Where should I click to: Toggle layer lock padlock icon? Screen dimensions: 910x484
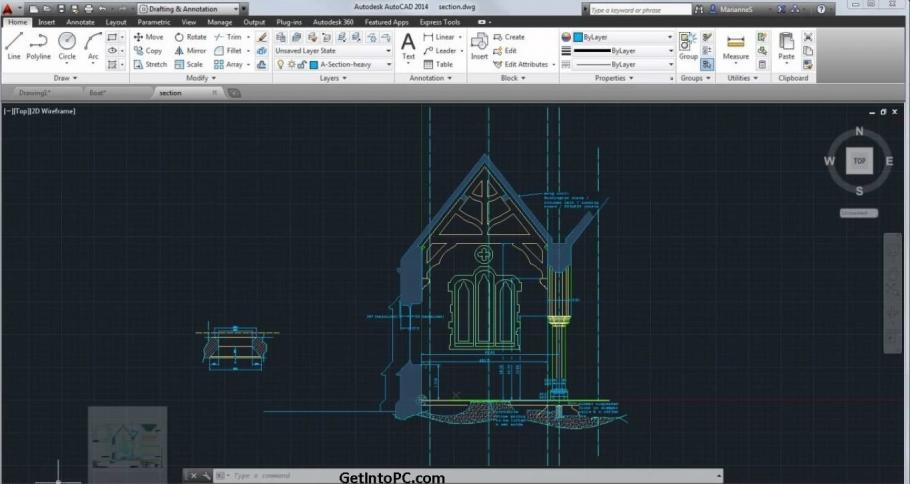point(302,64)
